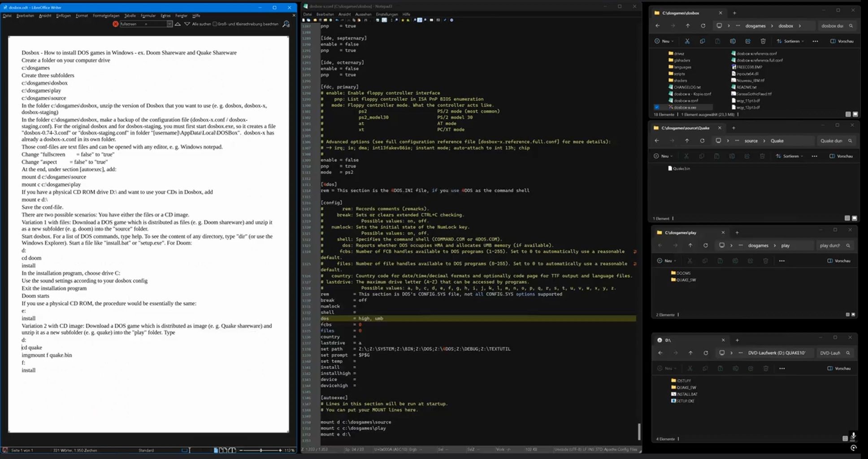The image size is (868, 459).
Task: Click Notepad3 vertical scrollbar thumb
Action: 639,432
